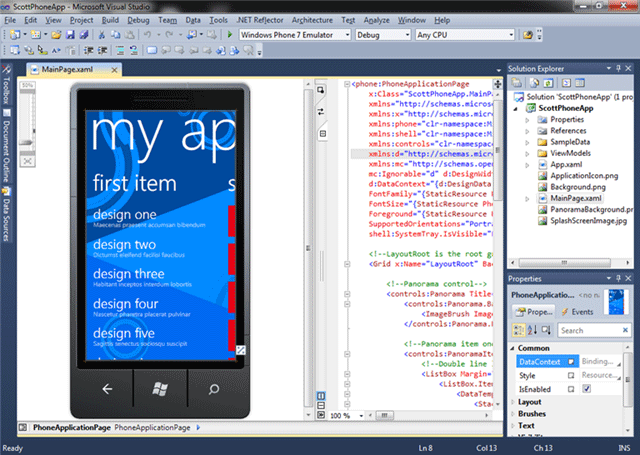Open the Toolbox side panel
This screenshot has height=455, width=640.
(x=6, y=87)
